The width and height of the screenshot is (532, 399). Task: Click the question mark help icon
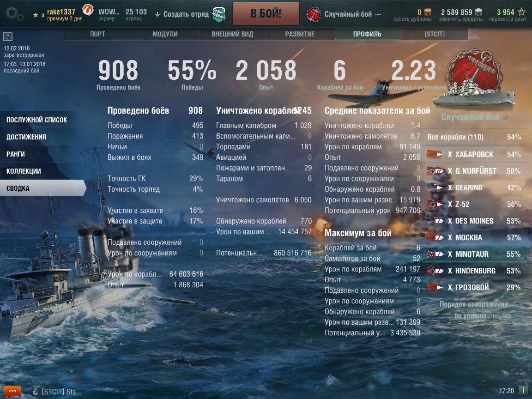pyautogui.click(x=8, y=36)
